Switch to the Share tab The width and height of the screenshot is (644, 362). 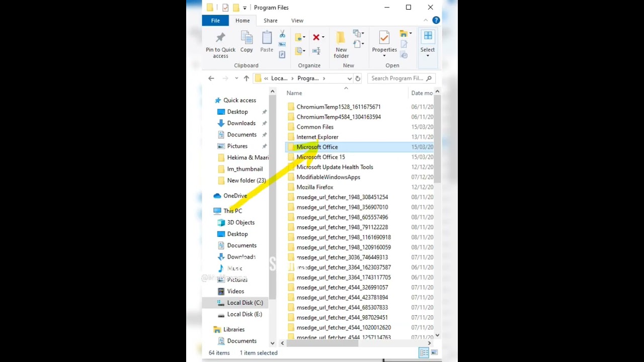tap(270, 21)
